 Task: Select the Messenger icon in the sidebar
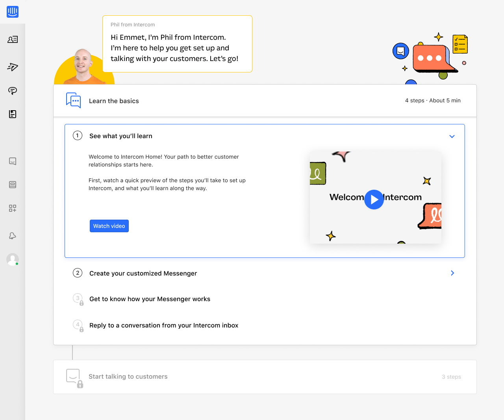(x=12, y=161)
